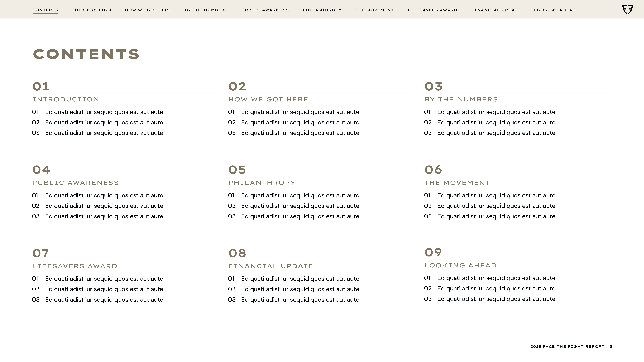Select item 01 under How We Got Here
The image size is (644, 362).
(294, 112)
